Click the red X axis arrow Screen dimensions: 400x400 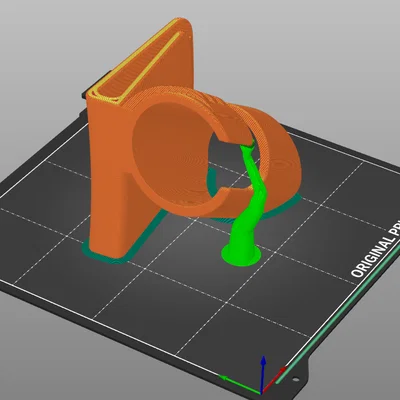pyautogui.click(x=275, y=379)
